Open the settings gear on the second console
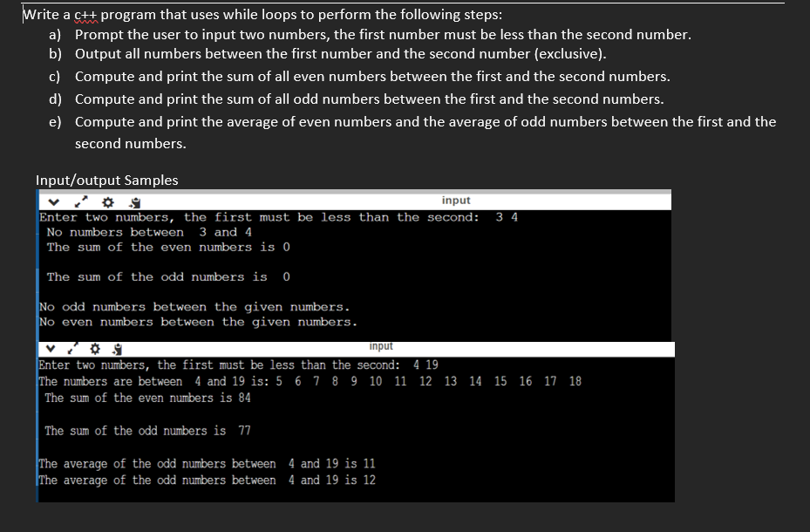Image resolution: width=810 pixels, height=532 pixels. [x=95, y=349]
